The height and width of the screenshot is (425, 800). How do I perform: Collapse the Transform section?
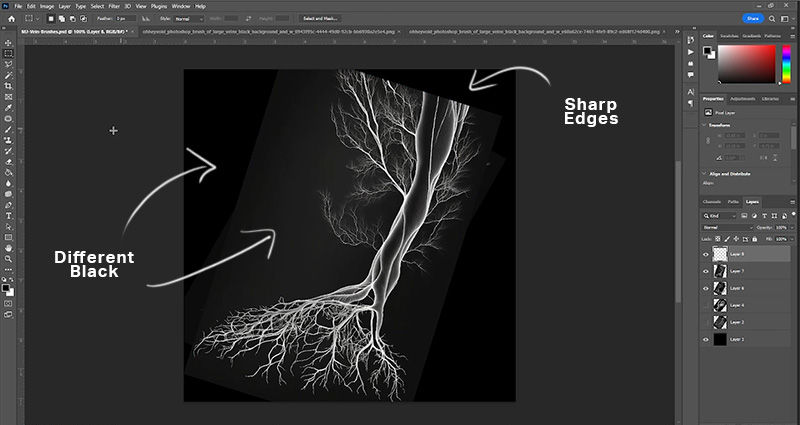(x=705, y=125)
